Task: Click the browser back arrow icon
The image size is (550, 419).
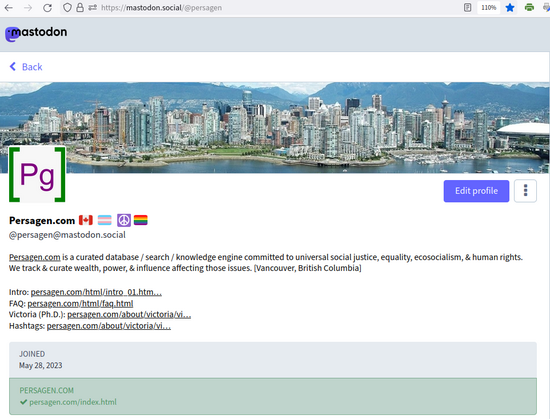Action: tap(9, 7)
